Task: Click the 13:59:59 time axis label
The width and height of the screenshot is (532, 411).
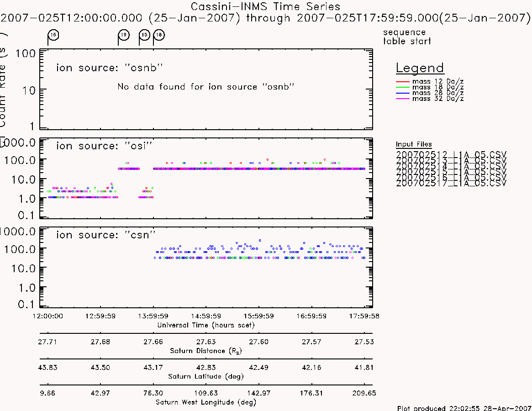Action: click(x=153, y=316)
